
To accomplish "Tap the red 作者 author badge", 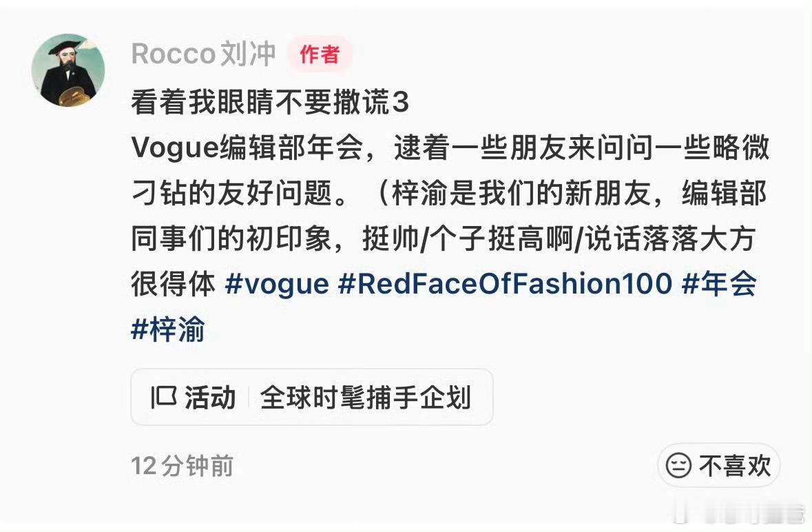I will point(320,54).
